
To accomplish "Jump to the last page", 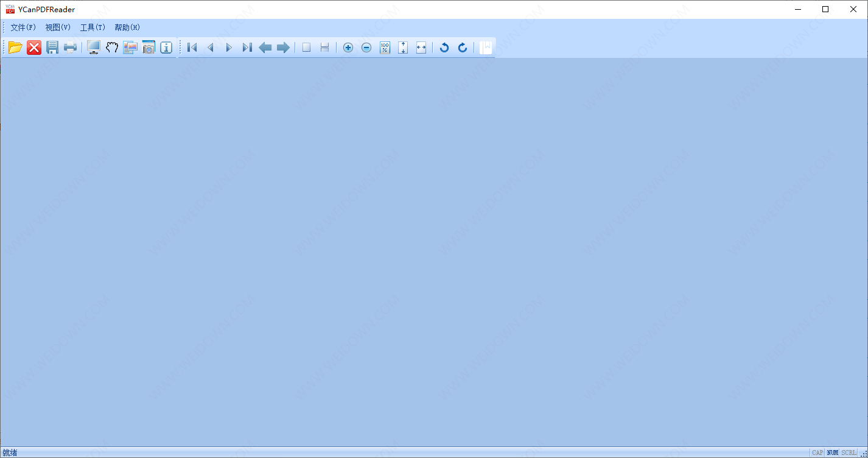I will (247, 48).
